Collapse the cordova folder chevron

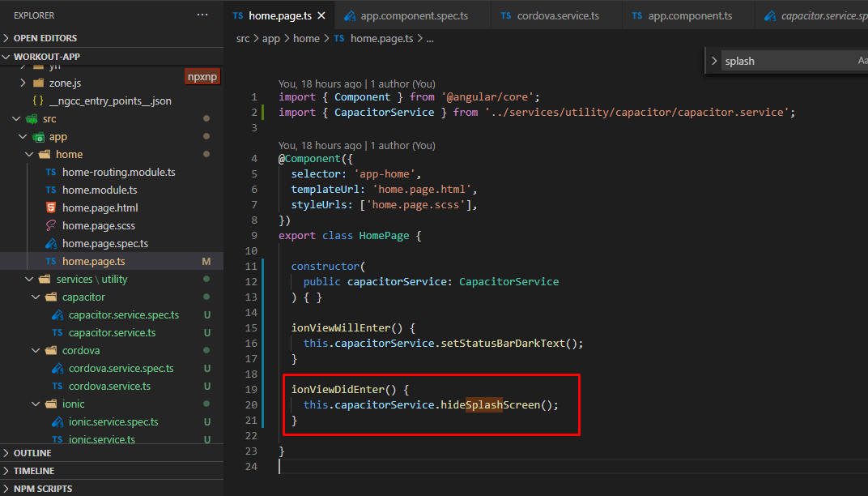pyautogui.click(x=36, y=350)
